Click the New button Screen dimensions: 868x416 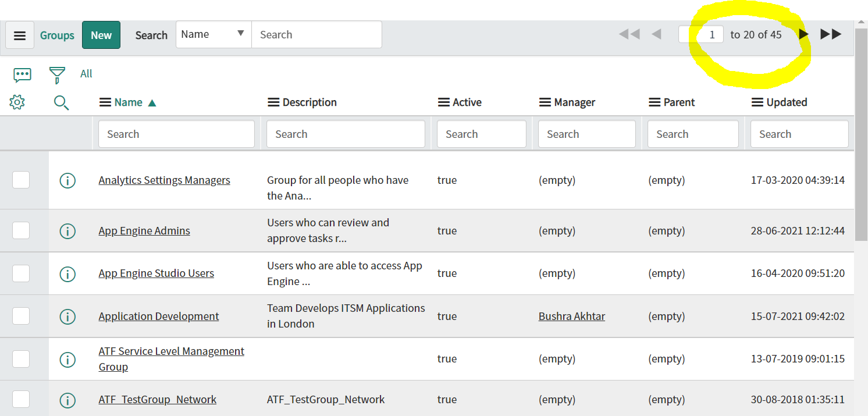click(101, 35)
